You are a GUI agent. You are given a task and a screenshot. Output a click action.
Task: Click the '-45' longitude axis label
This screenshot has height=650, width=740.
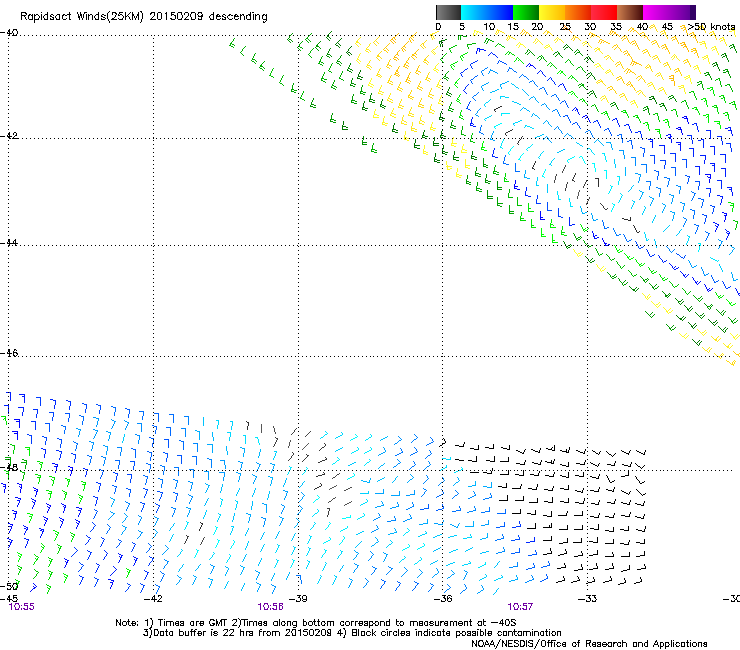(9, 599)
